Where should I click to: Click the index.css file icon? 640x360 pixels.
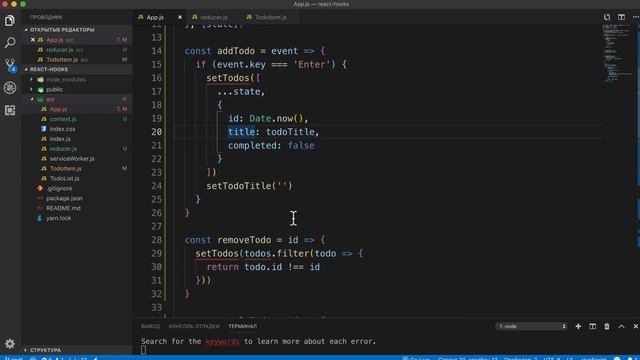pyautogui.click(x=44, y=129)
